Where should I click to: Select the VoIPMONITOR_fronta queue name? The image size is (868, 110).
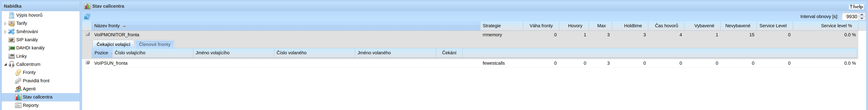pyautogui.click(x=117, y=35)
